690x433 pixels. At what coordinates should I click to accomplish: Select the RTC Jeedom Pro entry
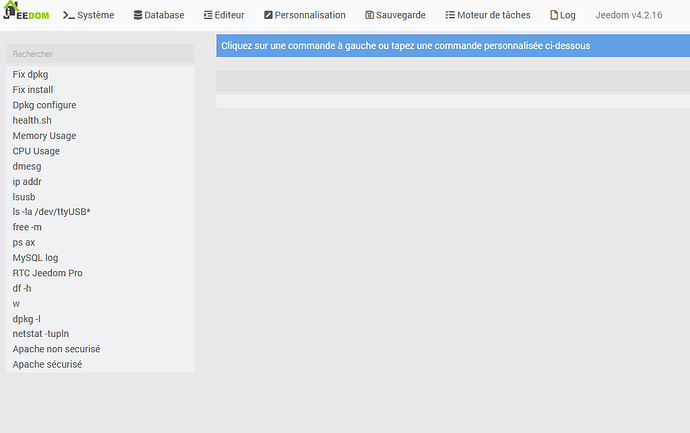tap(48, 273)
